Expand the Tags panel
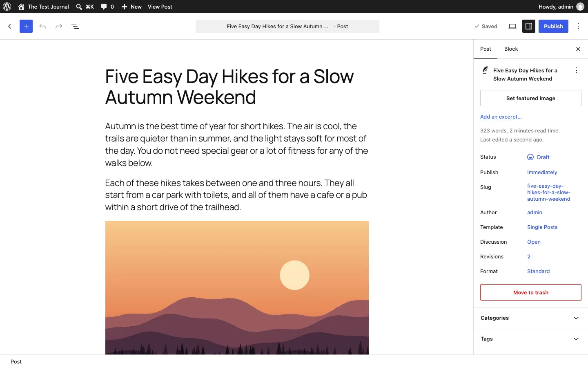 (x=531, y=339)
